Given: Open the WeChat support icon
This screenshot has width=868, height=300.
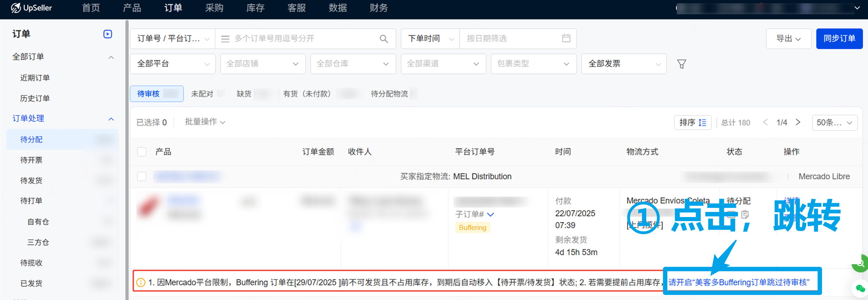Looking at the screenshot, I should [860, 289].
